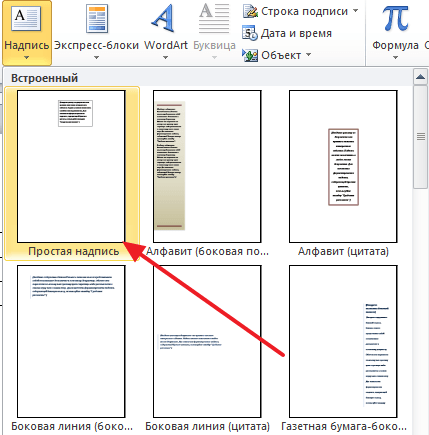Click the Надпись text box icon

tap(26, 19)
